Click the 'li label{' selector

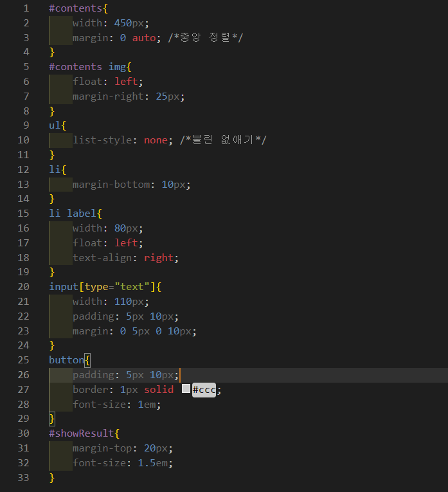(x=75, y=214)
